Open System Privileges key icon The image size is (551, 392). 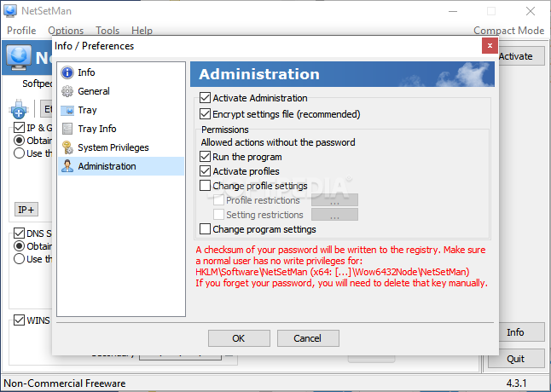[67, 147]
